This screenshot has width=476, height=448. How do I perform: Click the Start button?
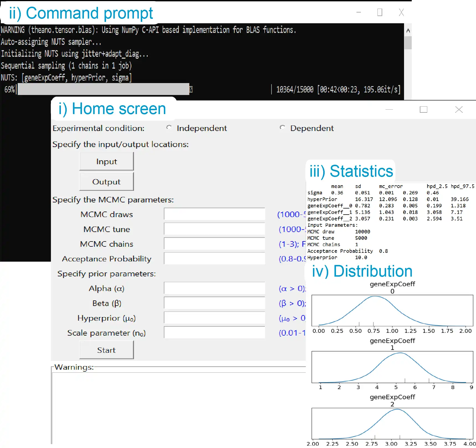click(x=107, y=350)
